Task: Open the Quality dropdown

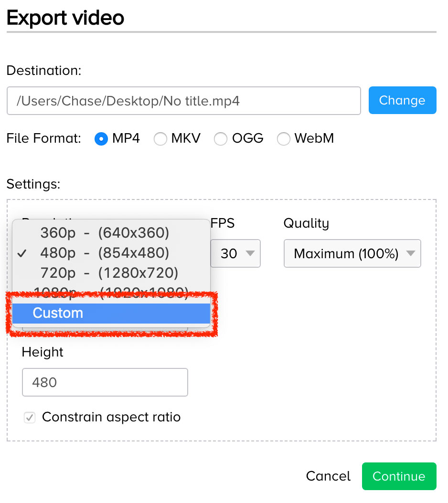Action: 352,253
